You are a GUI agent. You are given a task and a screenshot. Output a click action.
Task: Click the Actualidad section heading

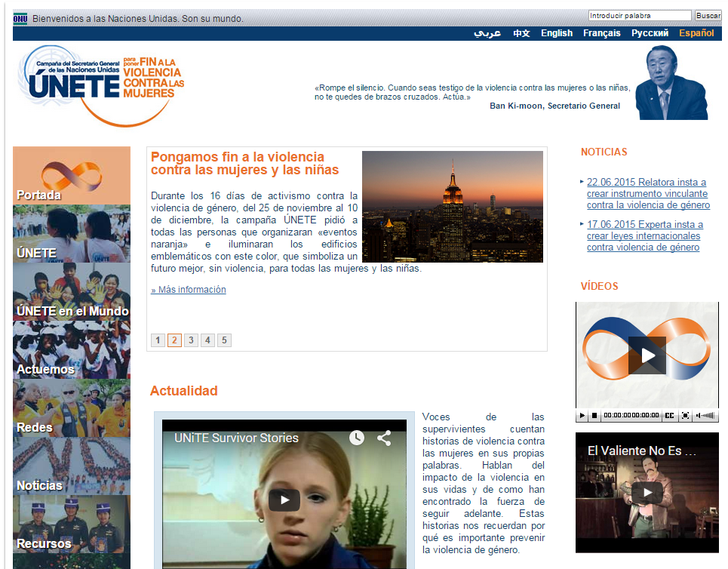184,391
